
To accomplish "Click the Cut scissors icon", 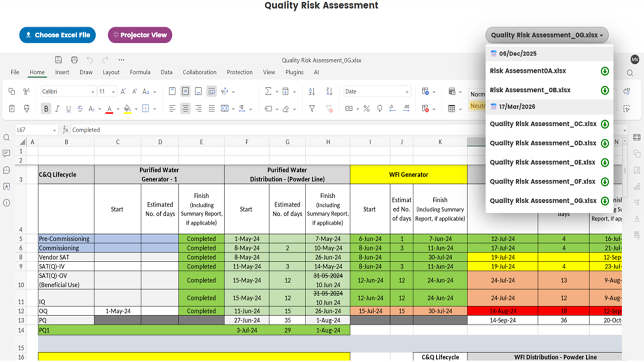I will (x=27, y=91).
